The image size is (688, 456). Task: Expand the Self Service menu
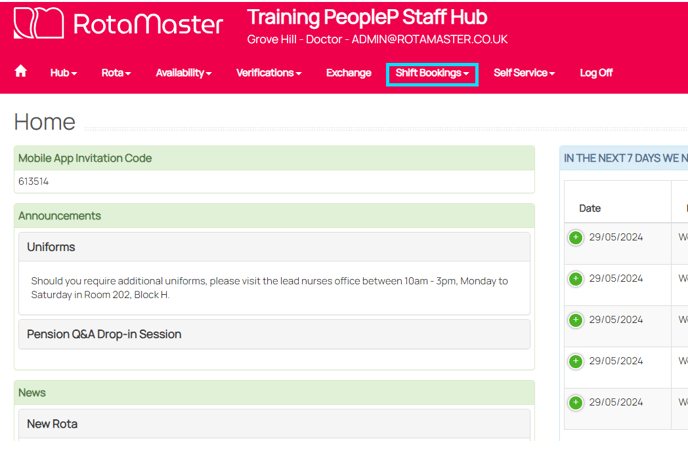pos(524,73)
